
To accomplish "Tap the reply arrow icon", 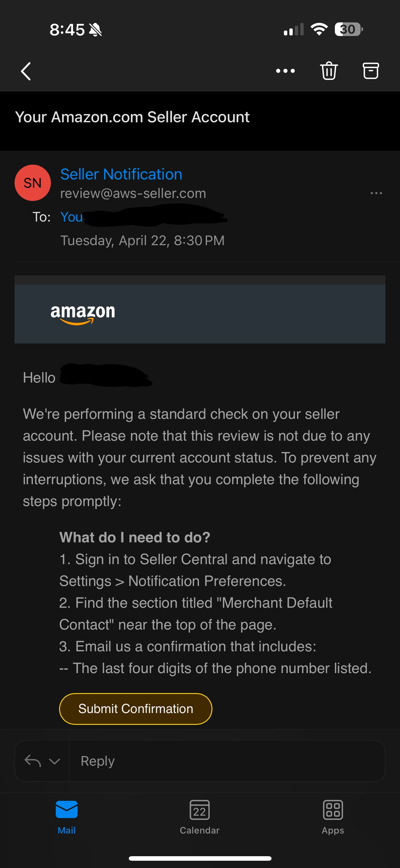I will [33, 761].
